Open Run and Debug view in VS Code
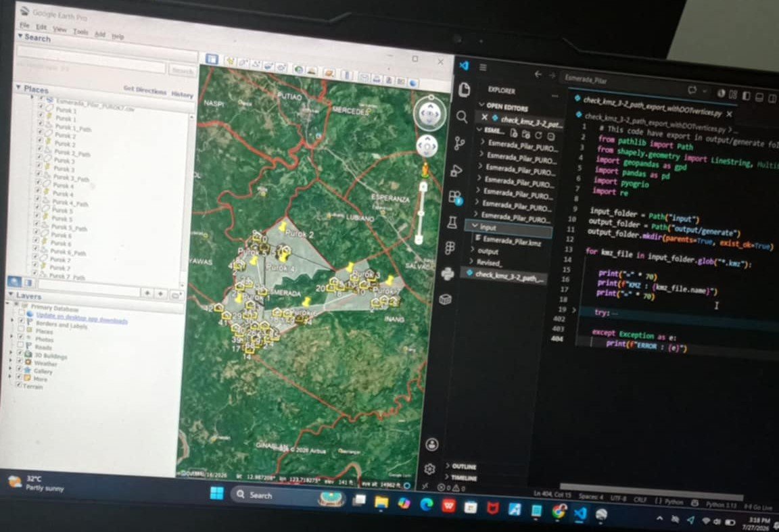Viewport: 779px width, 532px height. tap(456, 170)
